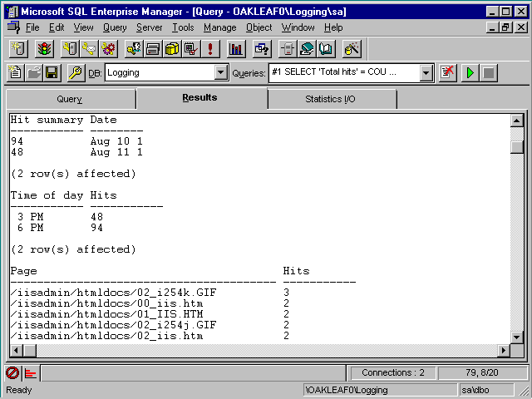Click the horizontal scrollbar right arrow
This screenshot has height=399, width=532.
(504, 350)
